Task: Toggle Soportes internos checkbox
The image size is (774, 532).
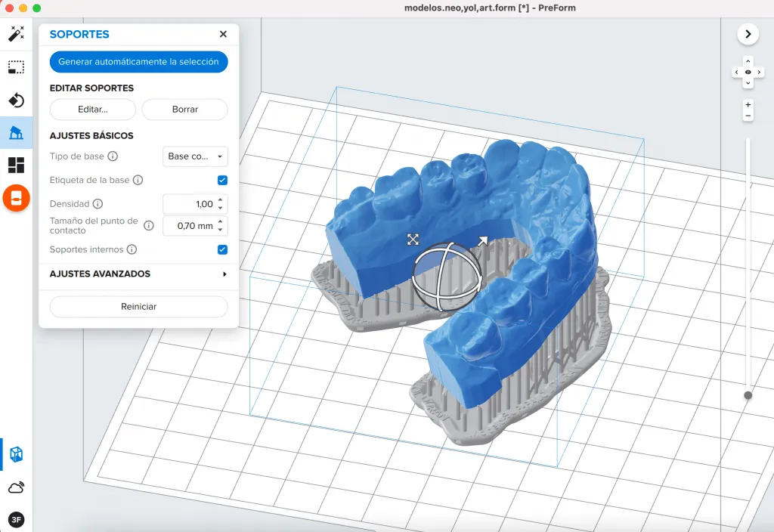Action: [223, 249]
